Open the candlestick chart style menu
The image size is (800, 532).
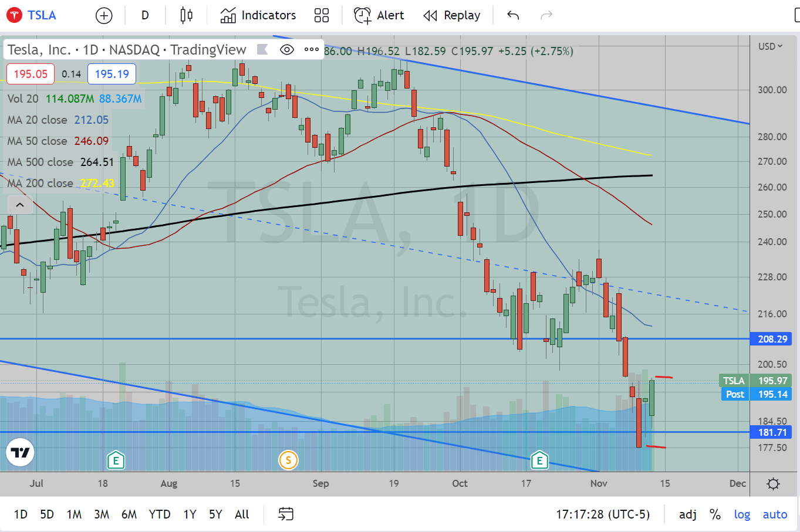click(x=187, y=15)
